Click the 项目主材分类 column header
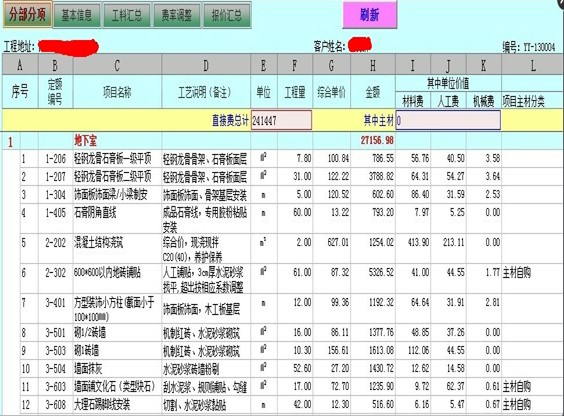This screenshot has width=564, height=416. 523,101
